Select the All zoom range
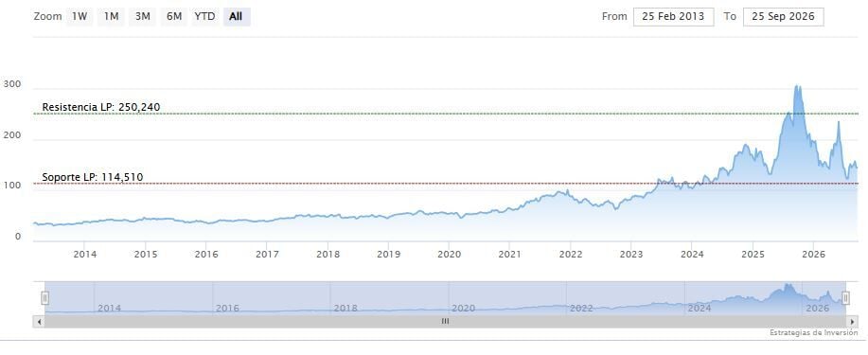The width and height of the screenshot is (868, 355). point(237,17)
